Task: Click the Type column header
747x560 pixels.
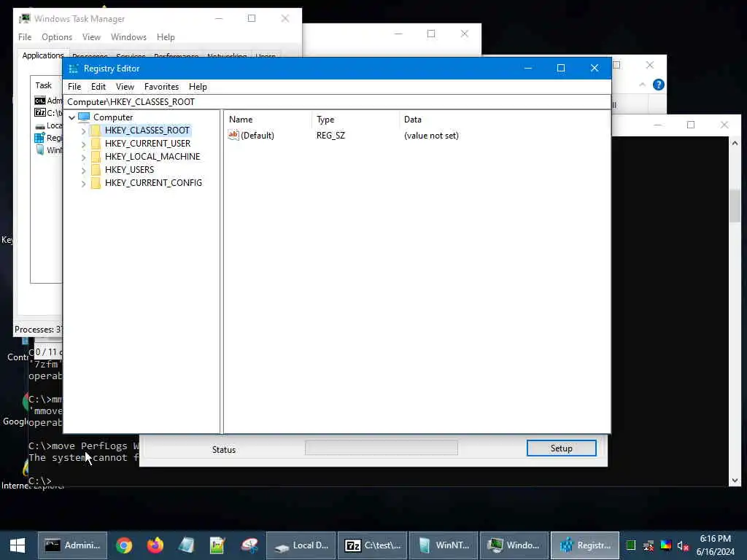Action: tap(355, 120)
